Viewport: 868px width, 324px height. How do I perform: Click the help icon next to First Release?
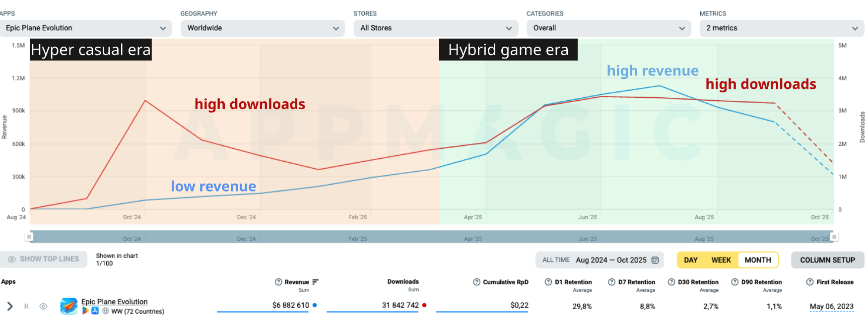(810, 282)
